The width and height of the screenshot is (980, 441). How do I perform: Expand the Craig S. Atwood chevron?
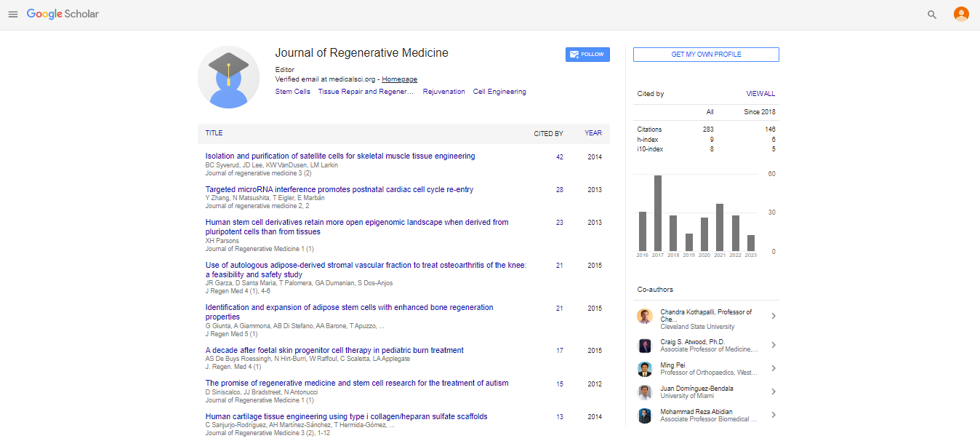coord(773,345)
